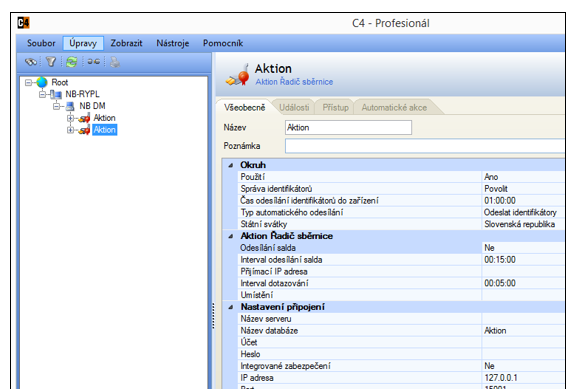The height and width of the screenshot is (389, 572).
Task: Click the Interval dotazování label
Action: (274, 283)
